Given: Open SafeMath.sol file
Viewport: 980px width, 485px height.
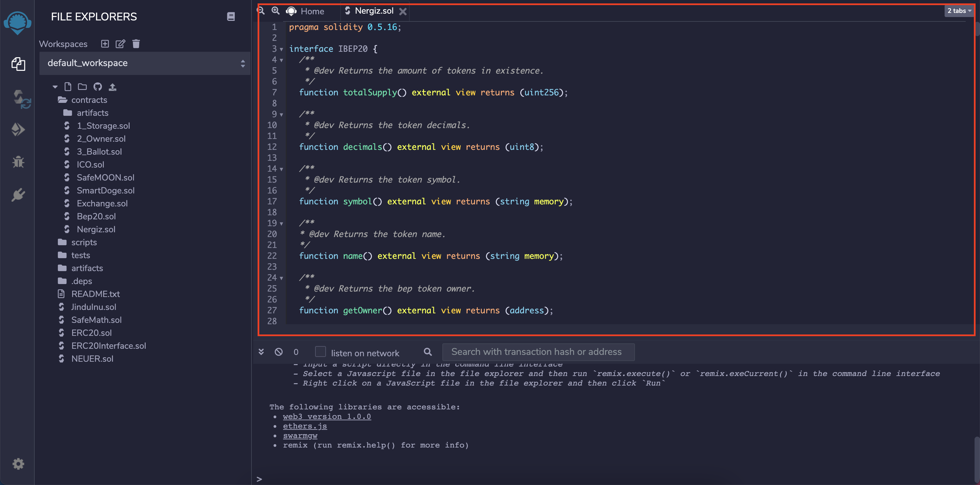Looking at the screenshot, I should (90, 320).
